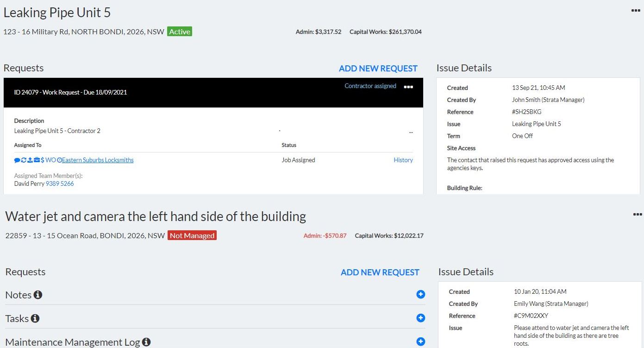Image resolution: width=644 pixels, height=348 pixels.
Task: Click the clock icon before Eastern Suburbs Locksmiths
Action: tap(59, 160)
